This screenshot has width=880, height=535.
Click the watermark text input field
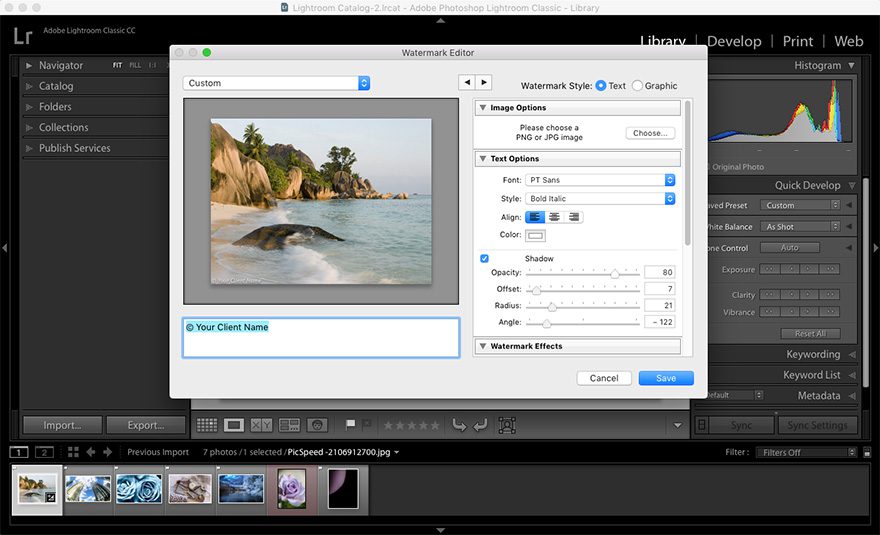(321, 338)
